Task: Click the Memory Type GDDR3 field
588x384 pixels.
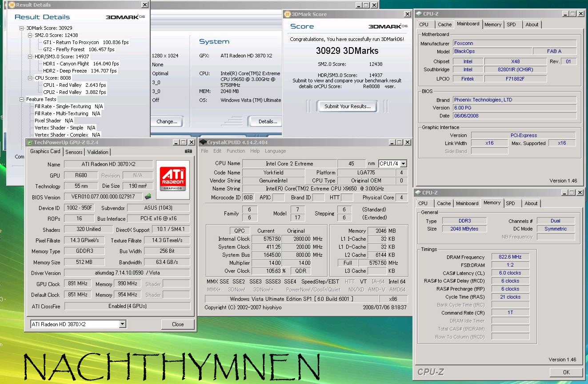Action: click(84, 251)
